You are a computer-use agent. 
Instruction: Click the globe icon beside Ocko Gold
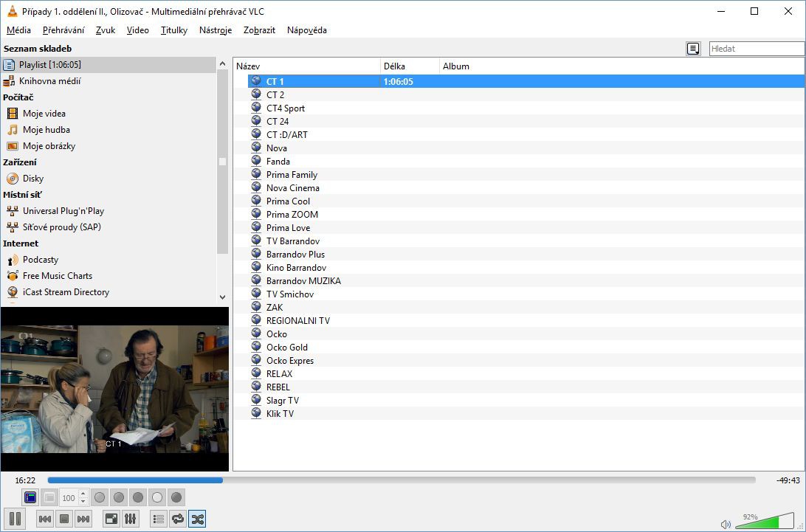pos(256,348)
